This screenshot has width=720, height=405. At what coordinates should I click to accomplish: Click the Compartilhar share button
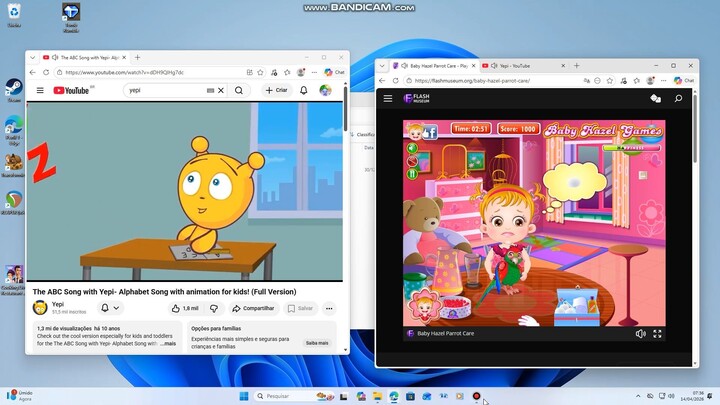[253, 308]
